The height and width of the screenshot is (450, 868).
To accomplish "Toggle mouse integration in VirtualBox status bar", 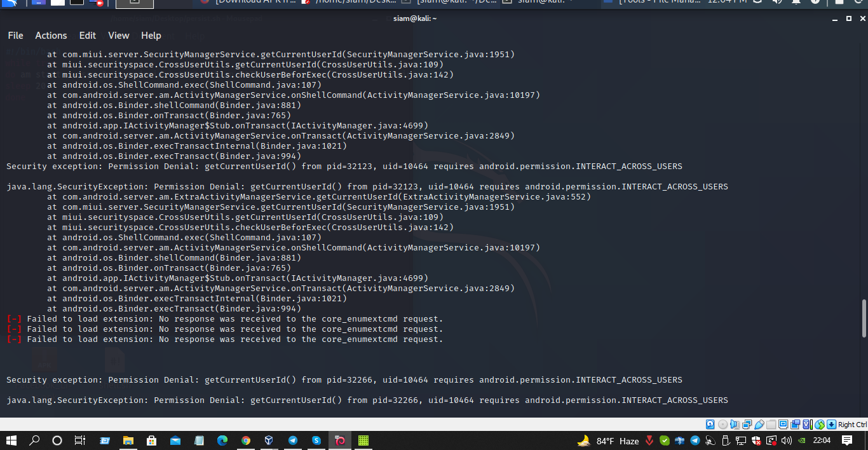I will [820, 424].
